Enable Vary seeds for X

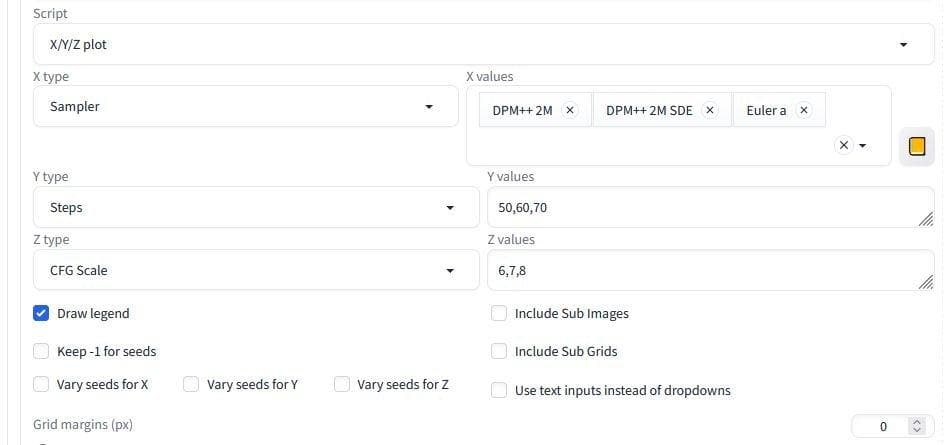pos(41,384)
